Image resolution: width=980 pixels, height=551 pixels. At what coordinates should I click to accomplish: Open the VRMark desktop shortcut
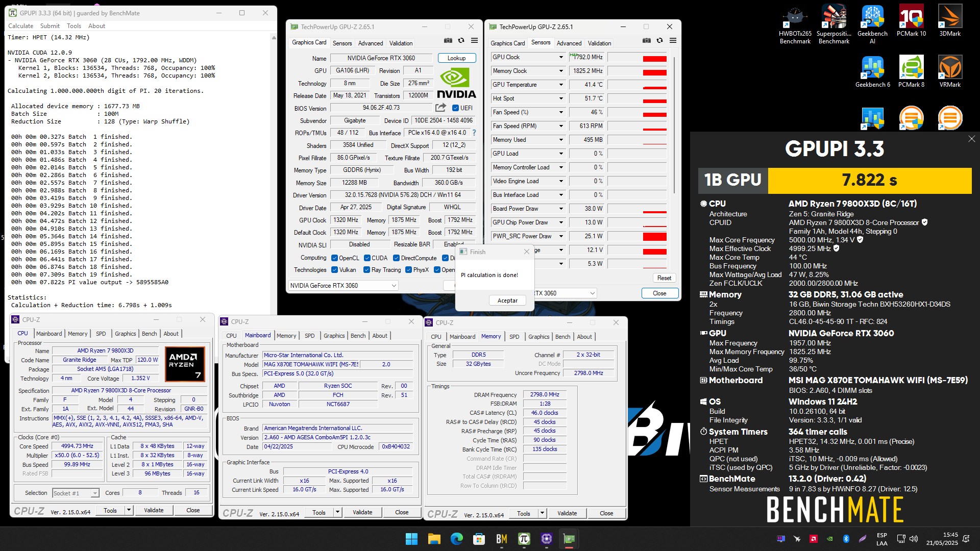(x=950, y=71)
